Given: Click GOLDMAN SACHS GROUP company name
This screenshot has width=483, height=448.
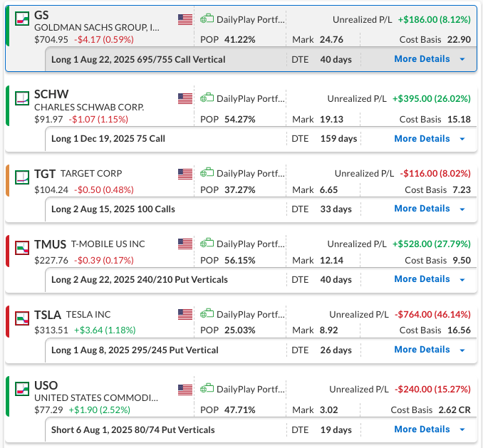Looking at the screenshot, I should [x=97, y=28].
